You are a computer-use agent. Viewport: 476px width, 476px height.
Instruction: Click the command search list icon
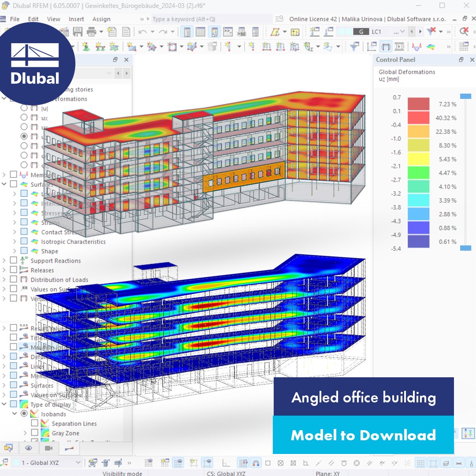(x=279, y=19)
